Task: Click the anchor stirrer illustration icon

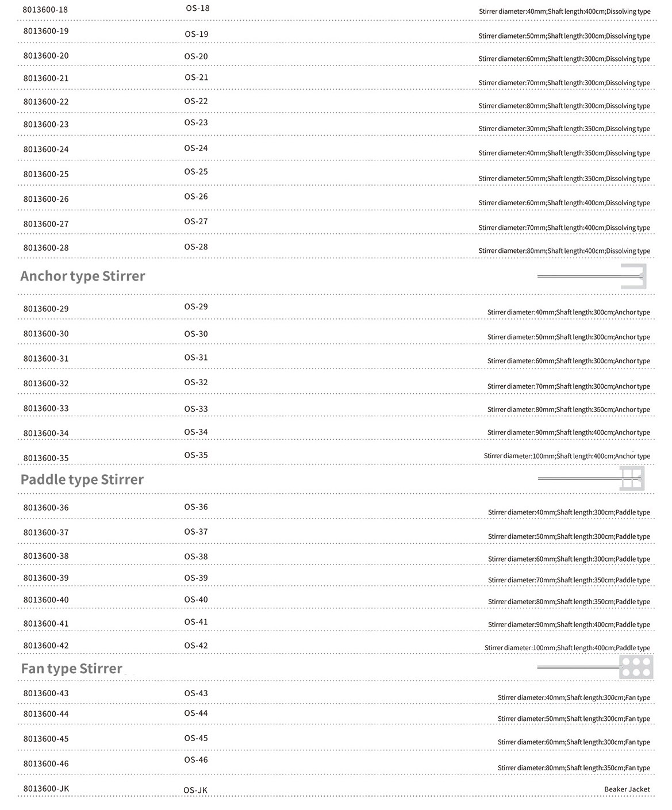Action: (x=592, y=277)
